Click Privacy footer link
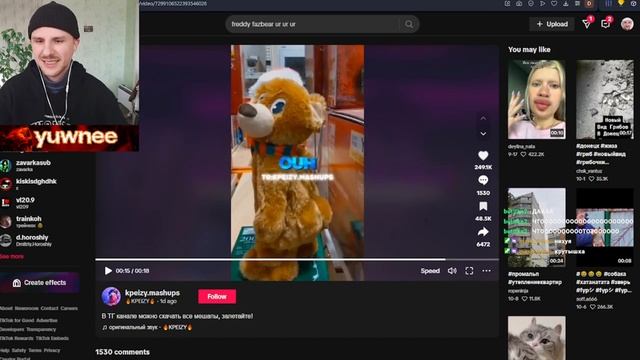The height and width of the screenshot is (360, 640). point(52,350)
